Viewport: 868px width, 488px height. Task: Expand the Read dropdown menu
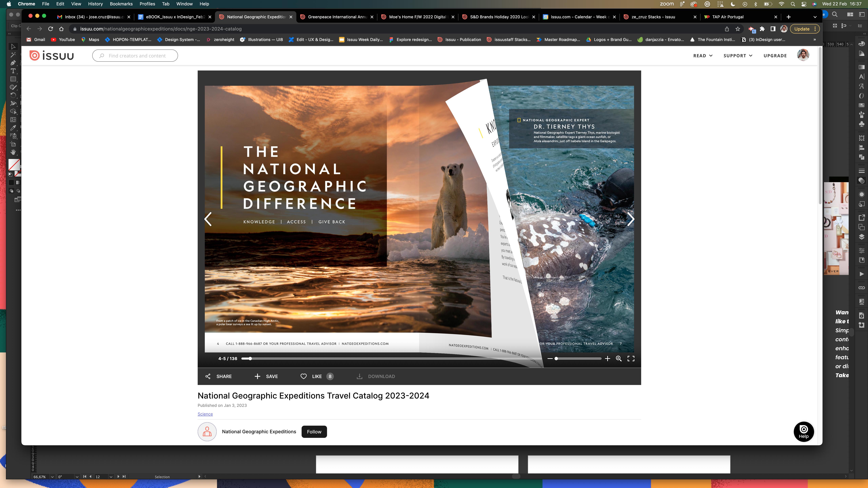703,56
